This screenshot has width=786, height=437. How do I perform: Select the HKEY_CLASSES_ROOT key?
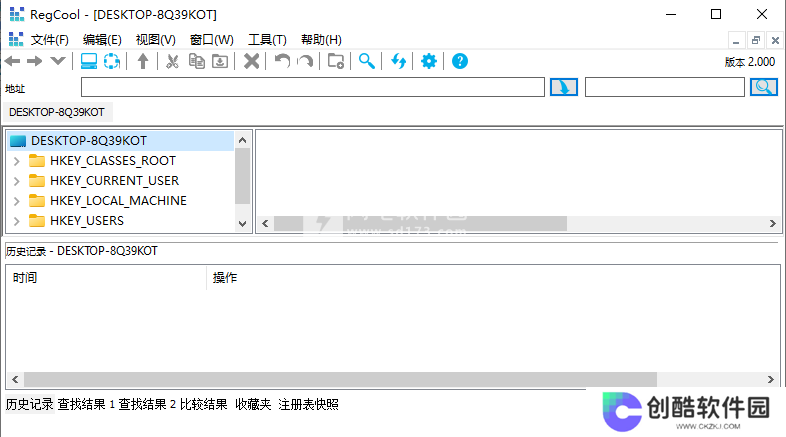tap(113, 161)
